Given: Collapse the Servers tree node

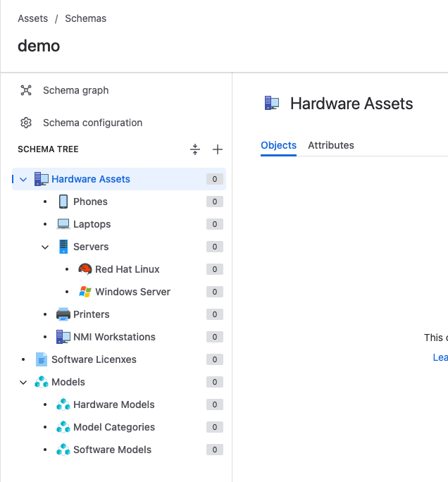Looking at the screenshot, I should tap(45, 247).
